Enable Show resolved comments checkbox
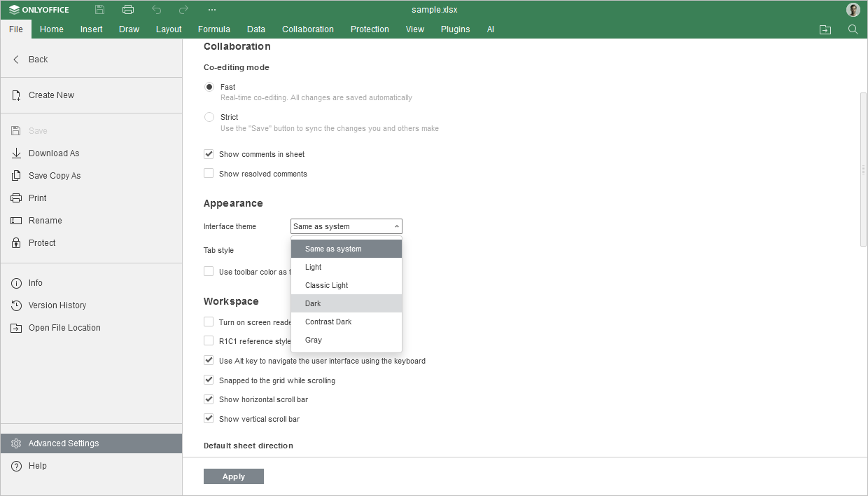Screen dimensions: 868x496 [x=209, y=174]
